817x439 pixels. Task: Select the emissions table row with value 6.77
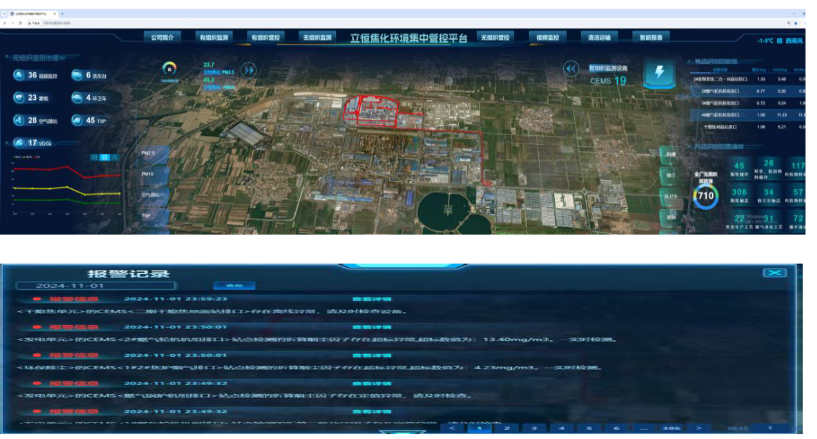[x=748, y=91]
